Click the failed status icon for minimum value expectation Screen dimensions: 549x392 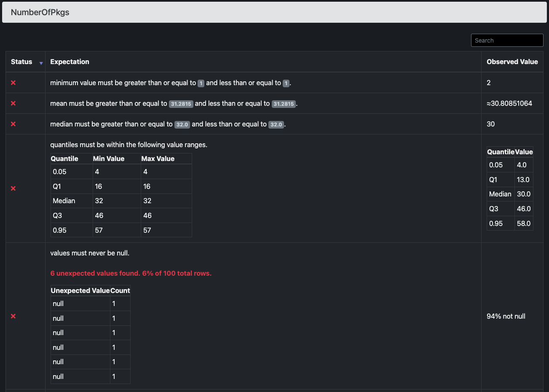13,83
